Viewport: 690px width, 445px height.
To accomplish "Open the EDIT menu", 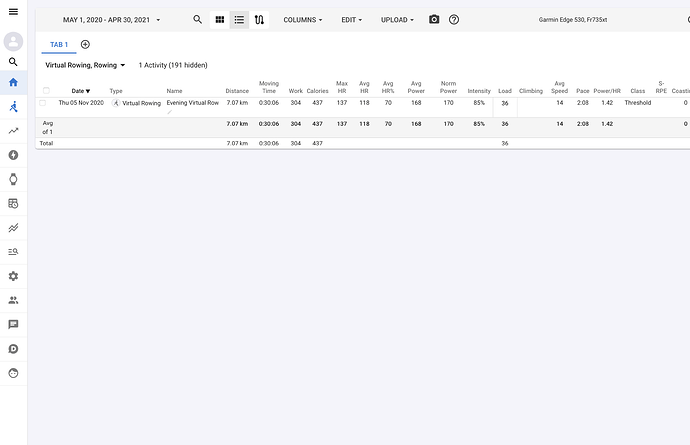I will point(351,20).
